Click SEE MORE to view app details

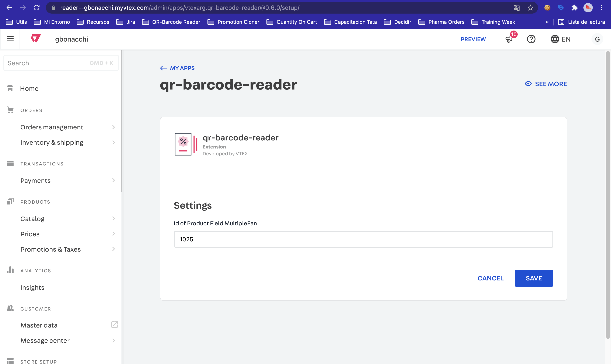click(x=546, y=84)
